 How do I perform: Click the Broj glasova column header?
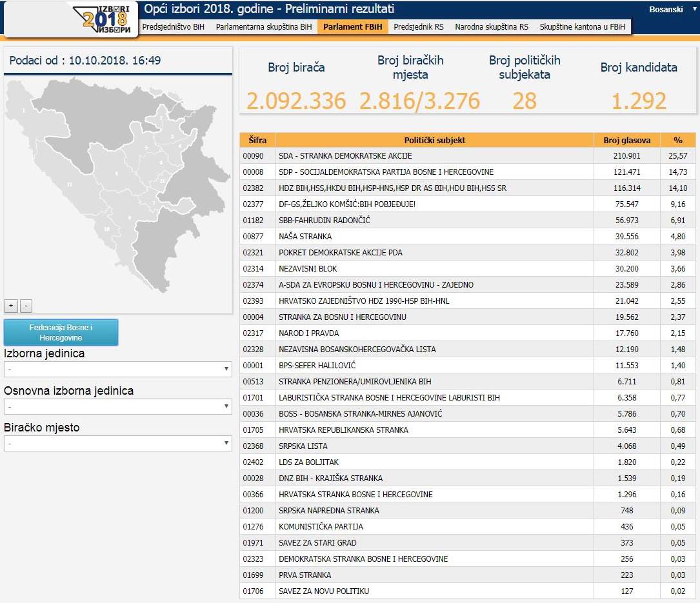click(626, 140)
